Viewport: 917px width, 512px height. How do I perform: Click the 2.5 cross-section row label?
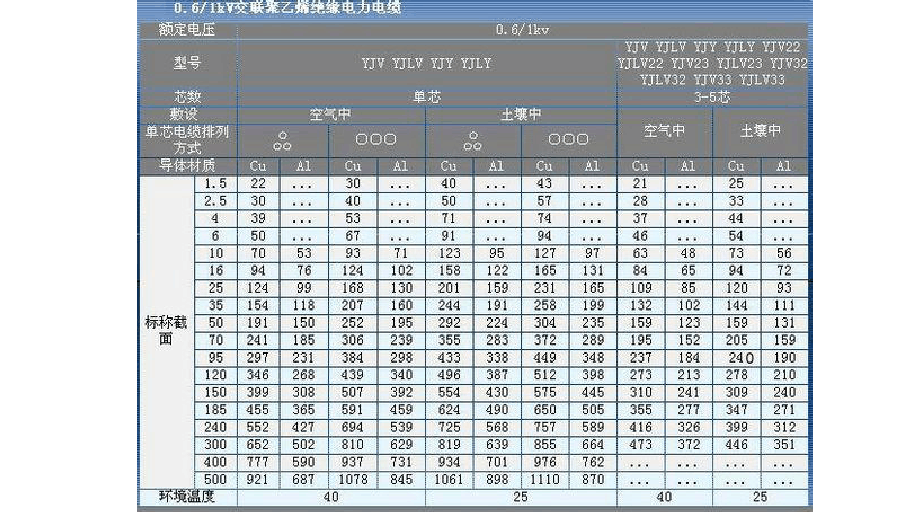click(215, 201)
